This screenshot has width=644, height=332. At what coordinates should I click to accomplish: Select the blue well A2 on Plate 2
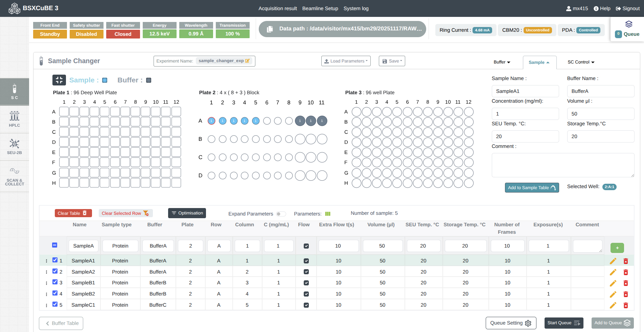[x=223, y=121]
